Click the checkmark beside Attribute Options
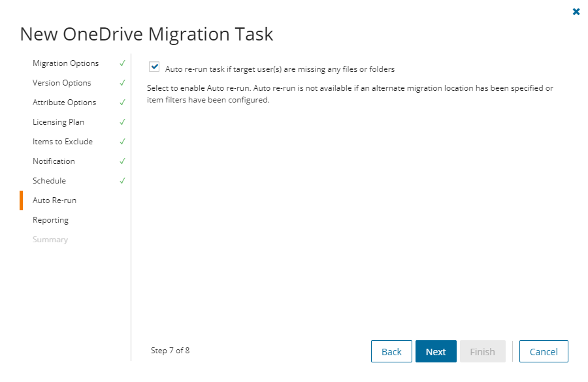This screenshot has width=588, height=382. click(x=122, y=103)
